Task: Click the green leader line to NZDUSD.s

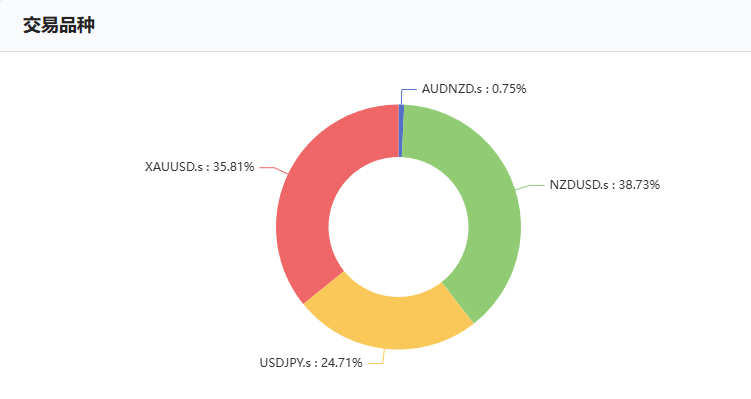Action: [x=530, y=187]
